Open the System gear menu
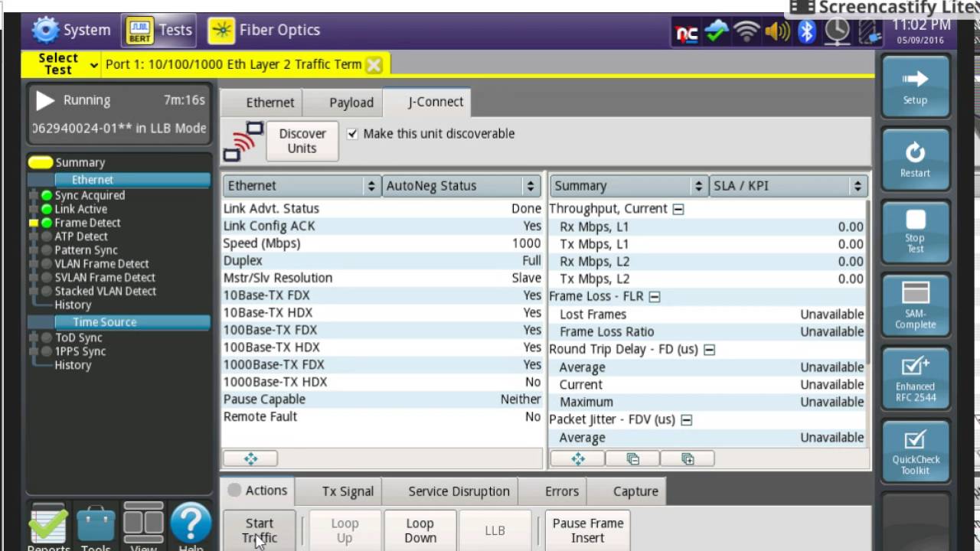 coord(72,31)
